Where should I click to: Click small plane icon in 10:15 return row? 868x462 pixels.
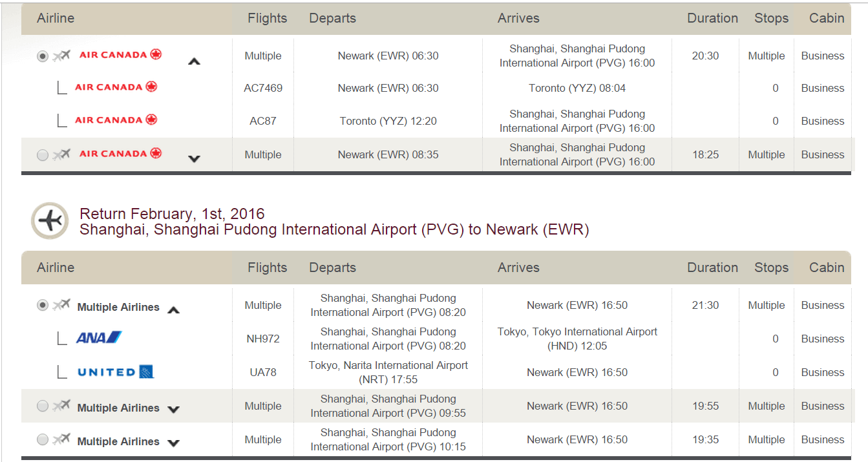(x=61, y=439)
